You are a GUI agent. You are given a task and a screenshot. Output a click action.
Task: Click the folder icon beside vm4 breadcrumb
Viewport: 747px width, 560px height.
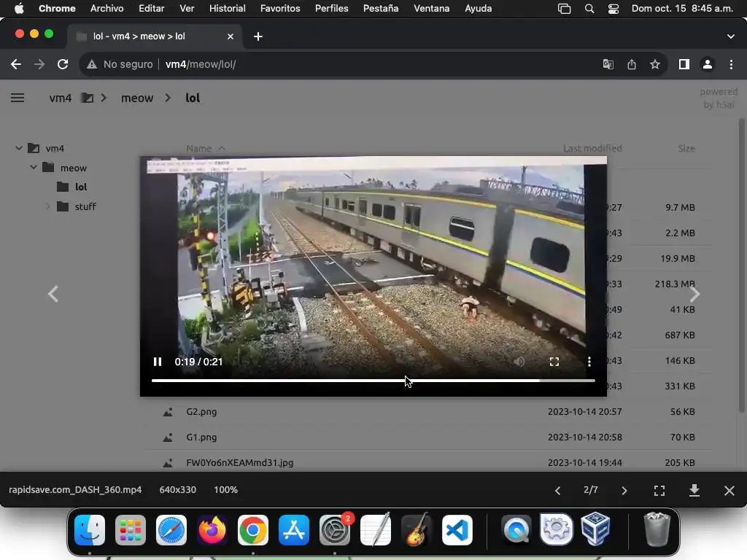click(x=88, y=98)
